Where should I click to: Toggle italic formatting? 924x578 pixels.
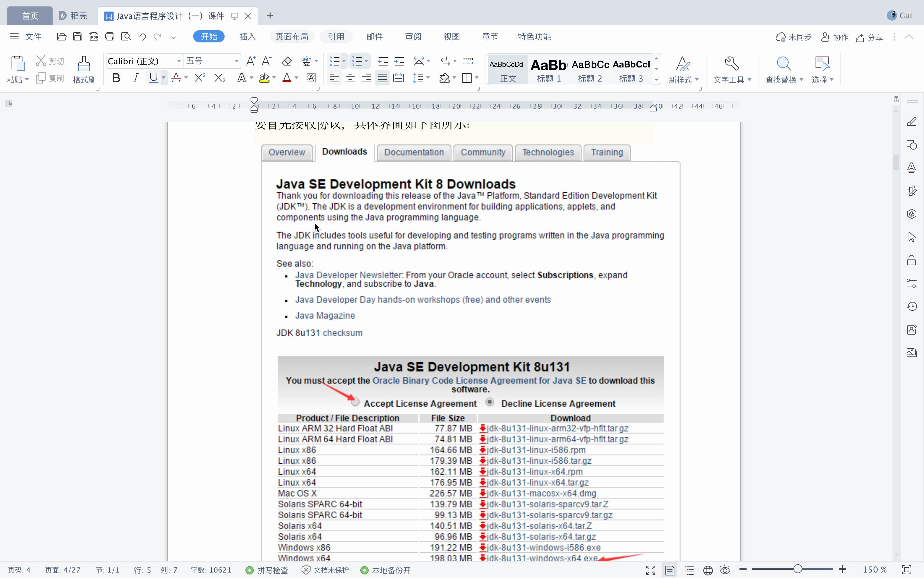pyautogui.click(x=135, y=78)
